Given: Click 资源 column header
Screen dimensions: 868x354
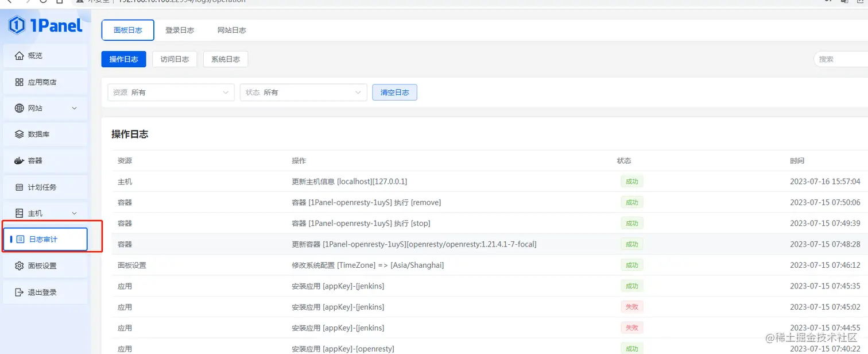Looking at the screenshot, I should click(125, 161).
